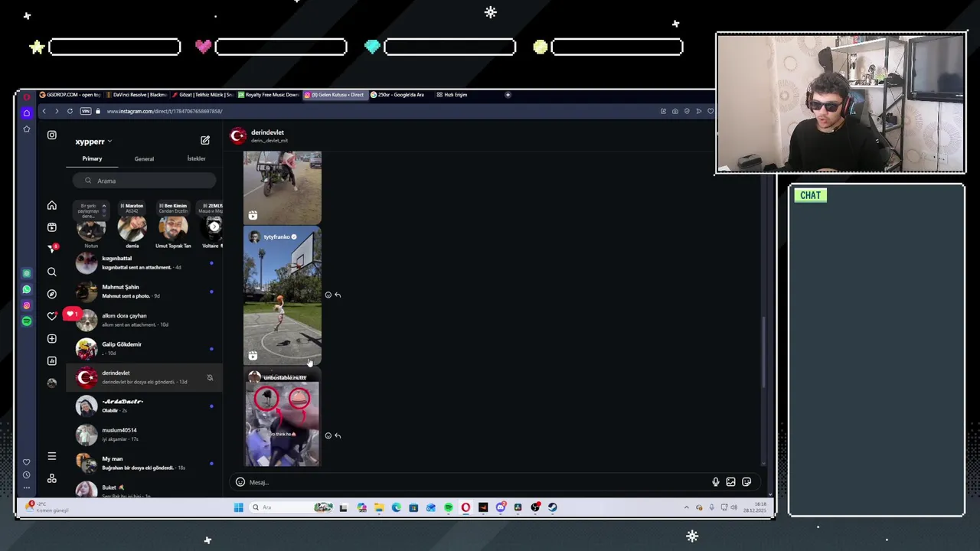Click the browser address bar URL
This screenshot has height=551, width=980.
point(165,111)
